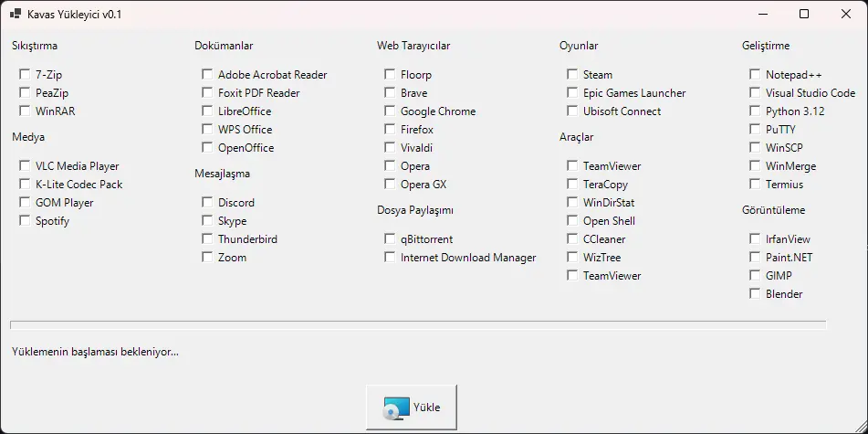Enable the PeaZip option
Viewport: 868px width, 434px height.
click(x=25, y=92)
